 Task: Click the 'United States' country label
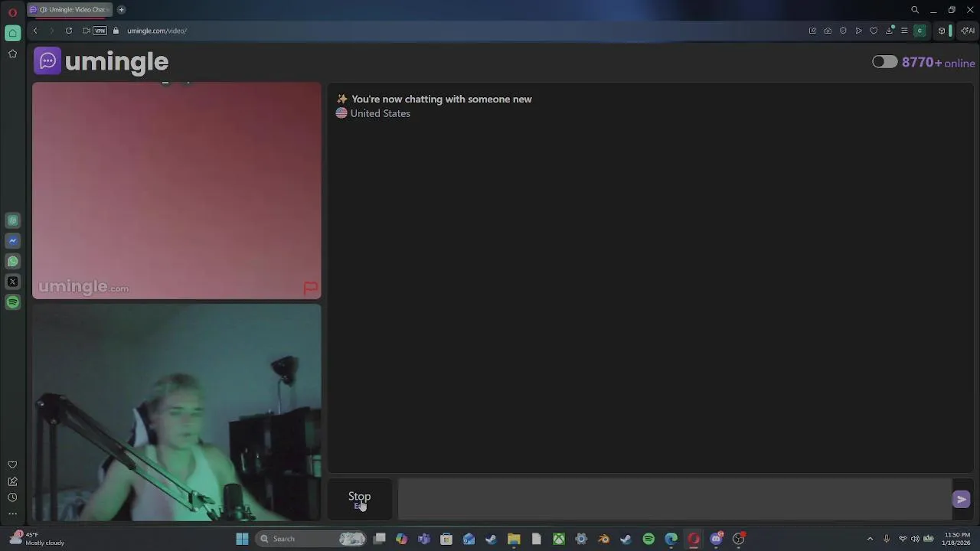380,113
